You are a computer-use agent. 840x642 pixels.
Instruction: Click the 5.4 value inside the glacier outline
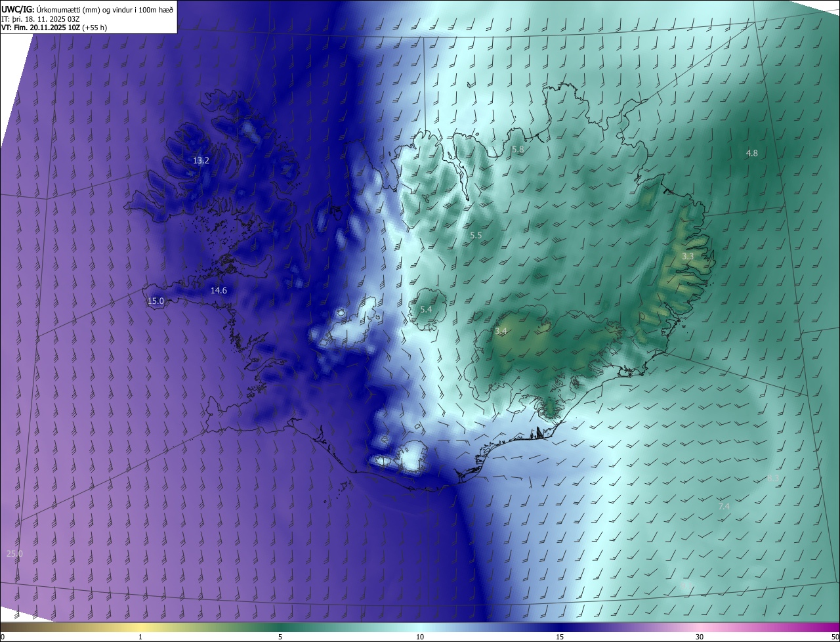pyautogui.click(x=426, y=309)
